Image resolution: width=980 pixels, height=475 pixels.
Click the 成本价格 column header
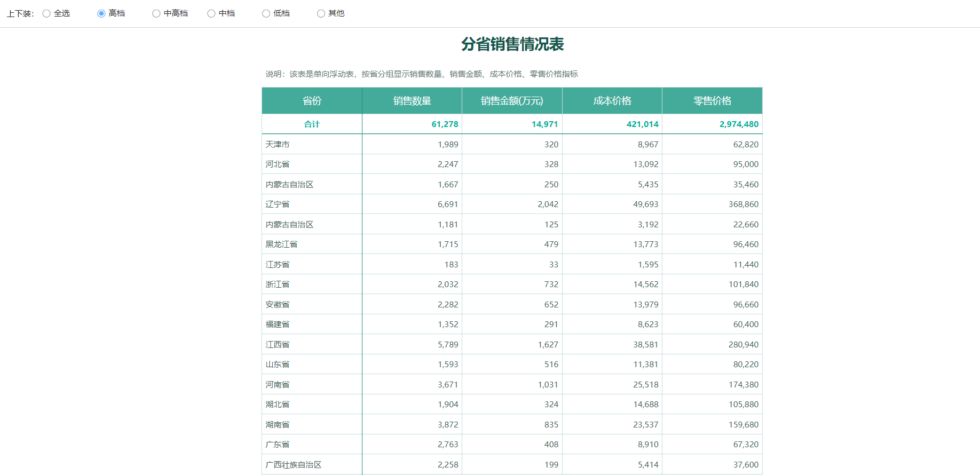(x=612, y=101)
